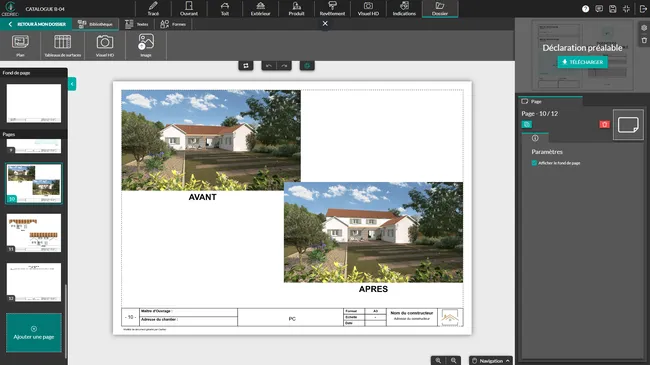Image resolution: width=650 pixels, height=365 pixels.
Task: Undo the last page edit
Action: coord(269,66)
